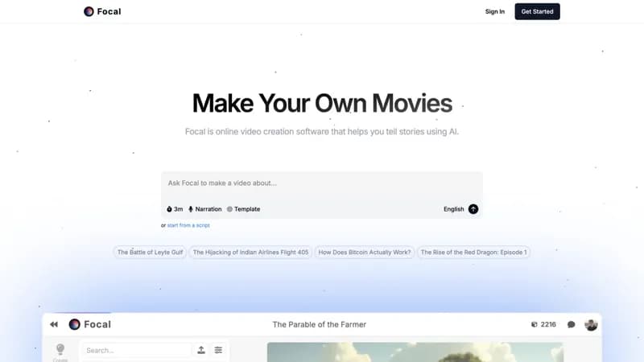Click the Create lightbulb icon
This screenshot has width=644, height=362.
click(x=60, y=352)
